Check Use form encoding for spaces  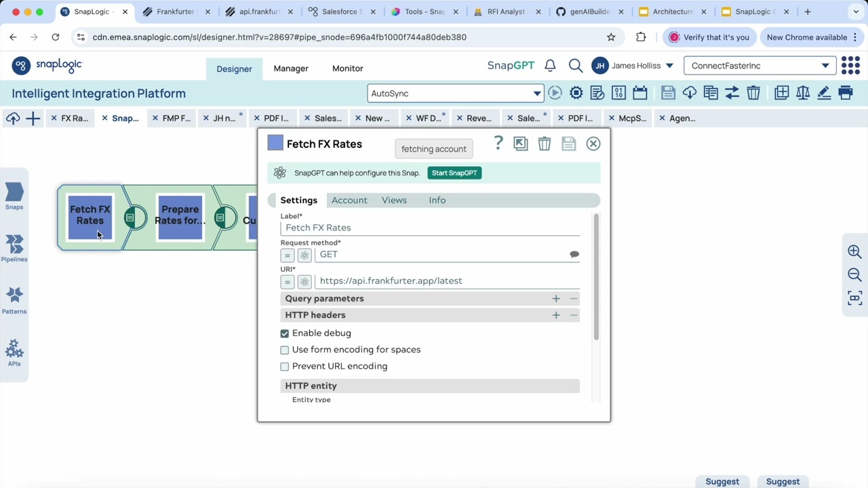click(285, 350)
